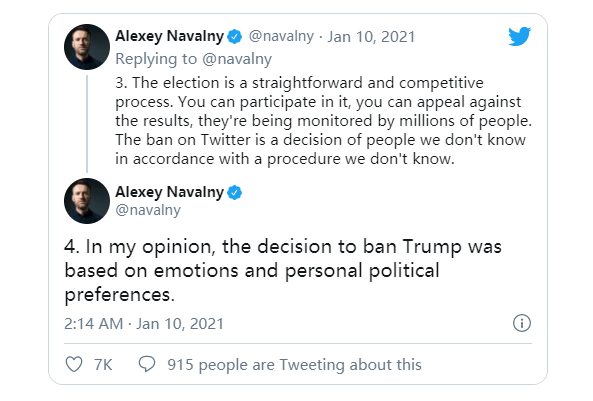Open the Alexey Navalny name in the parent tweet header
This screenshot has width=593, height=401.
170,36
